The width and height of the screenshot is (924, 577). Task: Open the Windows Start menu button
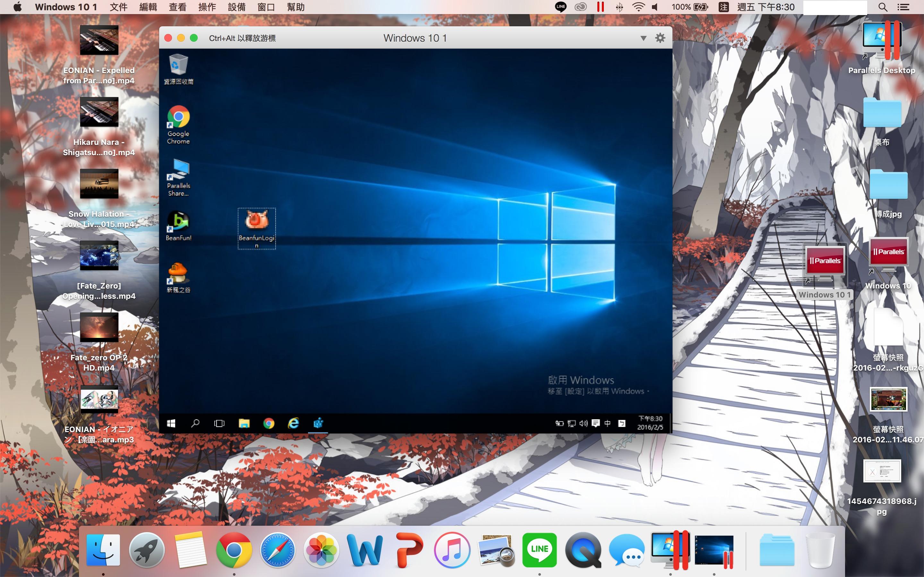point(171,423)
